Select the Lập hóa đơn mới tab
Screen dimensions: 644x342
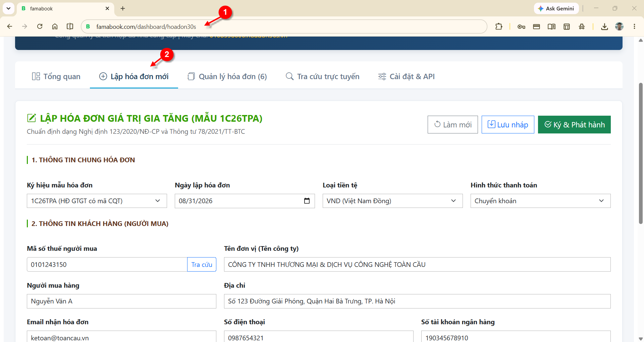click(134, 76)
